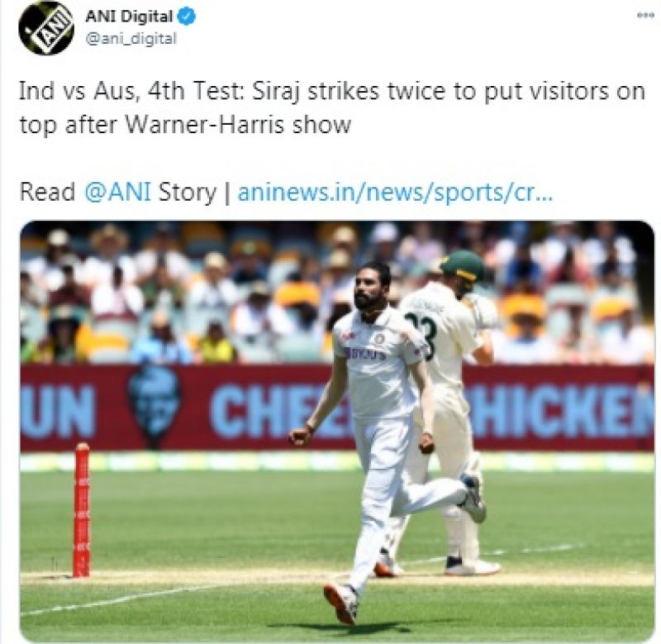Click the shield logo on the ad board
The image size is (661, 644).
(154, 405)
